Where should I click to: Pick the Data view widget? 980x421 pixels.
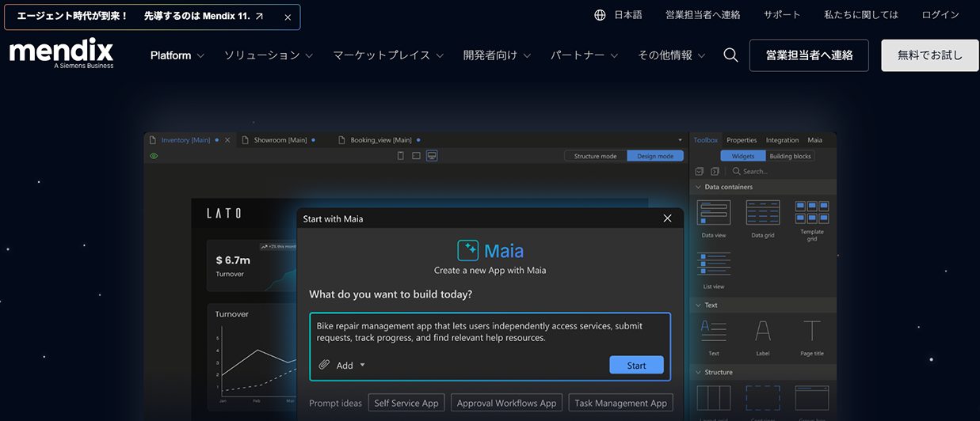pos(714,219)
